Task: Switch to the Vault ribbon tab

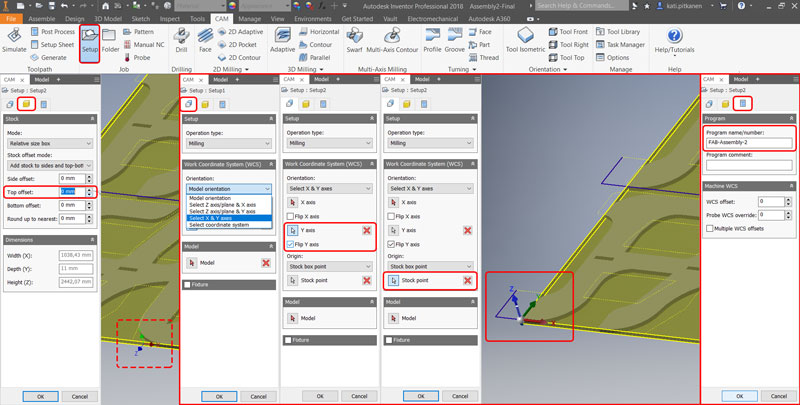Action: (x=390, y=18)
